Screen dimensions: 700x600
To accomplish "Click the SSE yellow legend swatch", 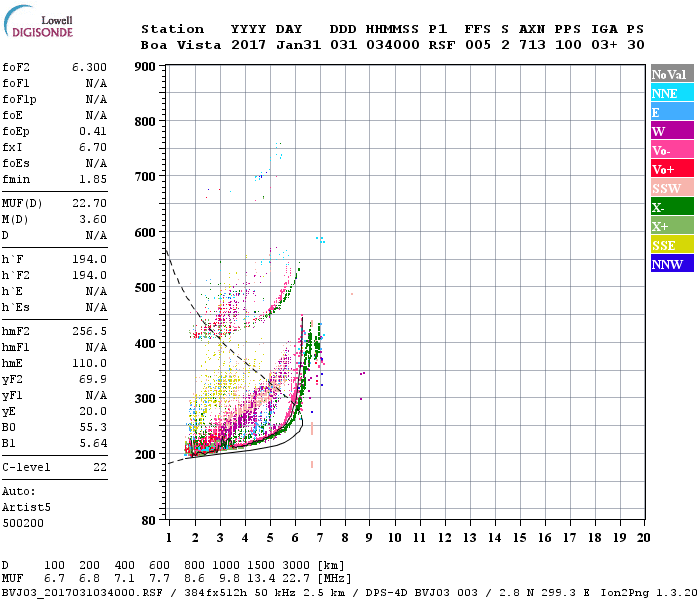I will point(671,245).
